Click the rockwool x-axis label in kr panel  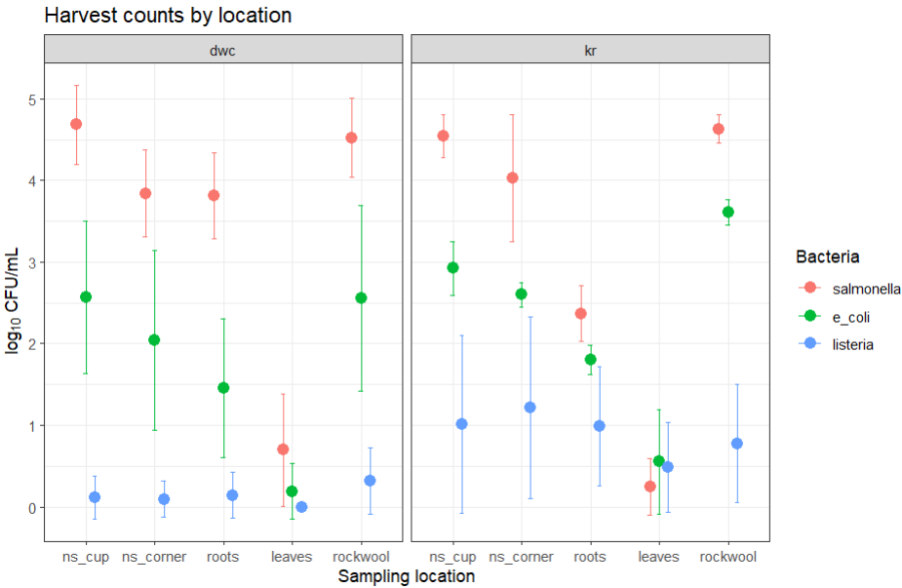(727, 557)
